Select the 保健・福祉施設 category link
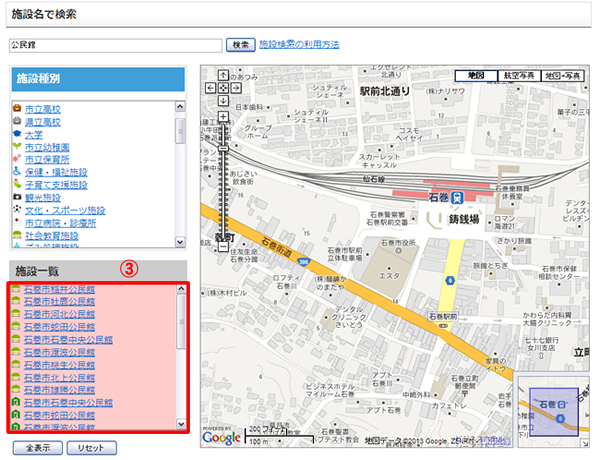 tap(56, 173)
